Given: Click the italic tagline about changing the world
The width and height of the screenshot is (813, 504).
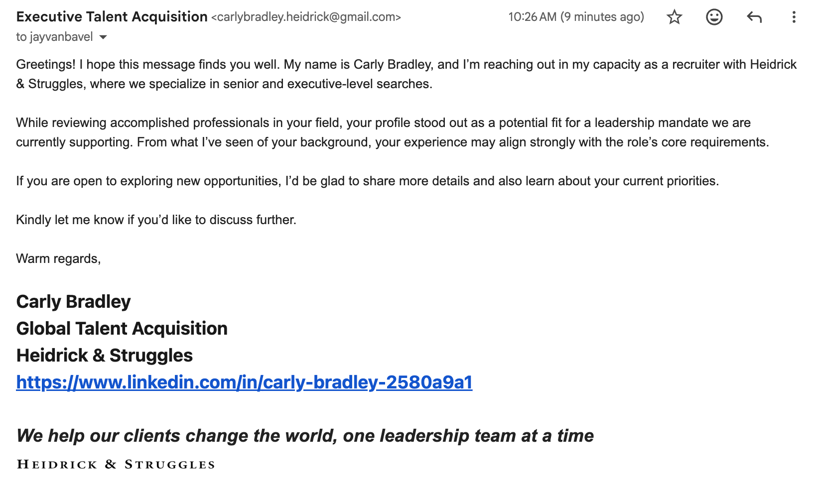Looking at the screenshot, I should (305, 436).
